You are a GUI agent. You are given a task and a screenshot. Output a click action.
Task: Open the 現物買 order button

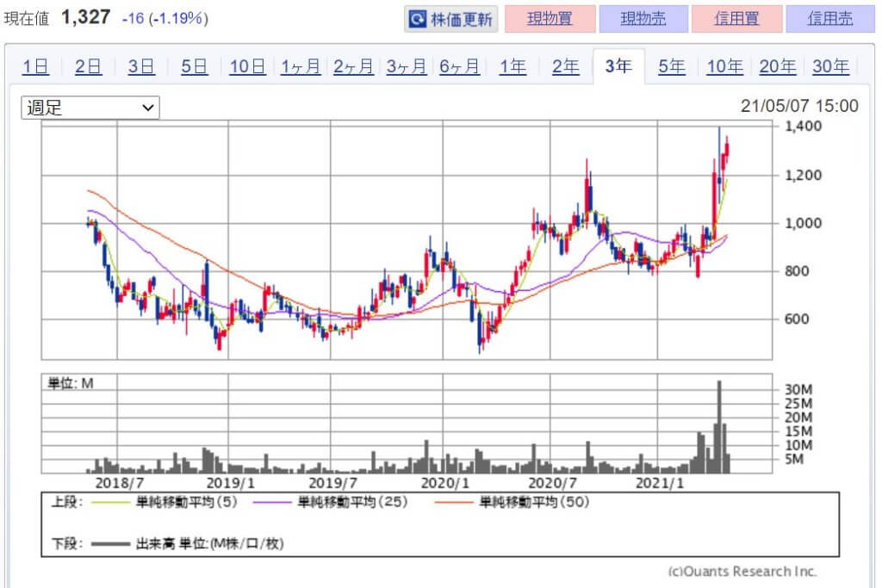click(x=550, y=19)
